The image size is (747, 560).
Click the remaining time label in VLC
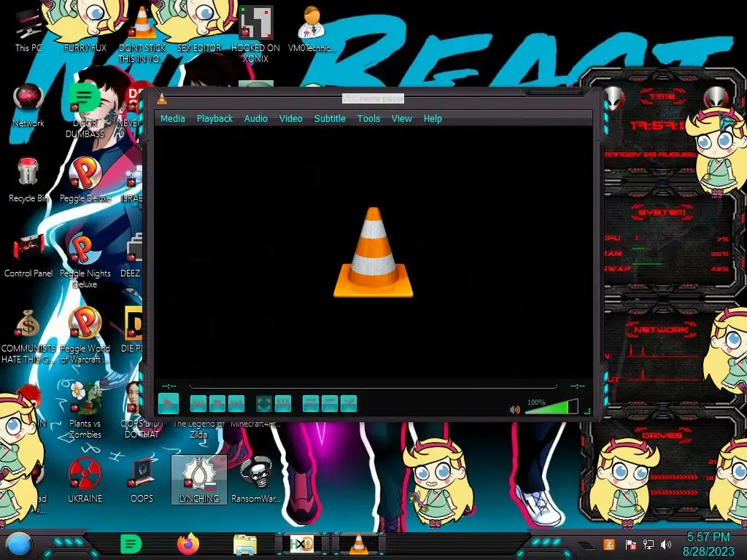578,386
